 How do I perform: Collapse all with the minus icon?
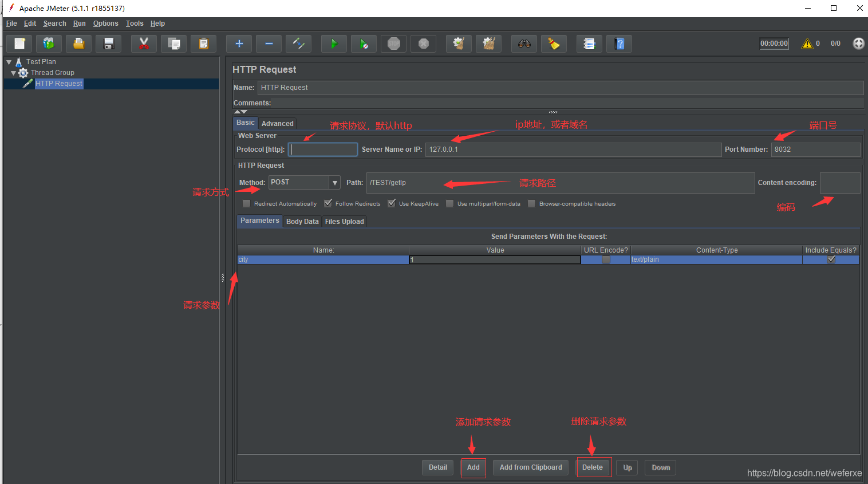269,44
